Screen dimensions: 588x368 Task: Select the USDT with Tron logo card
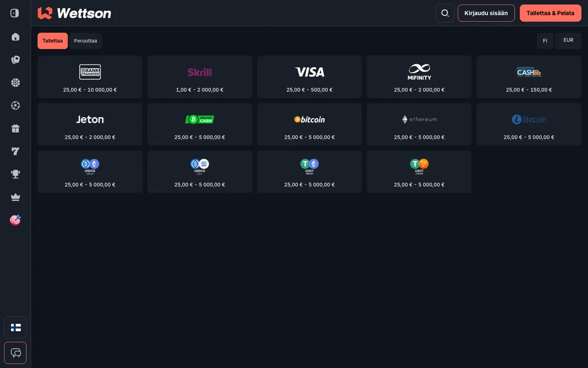pyautogui.click(x=419, y=172)
